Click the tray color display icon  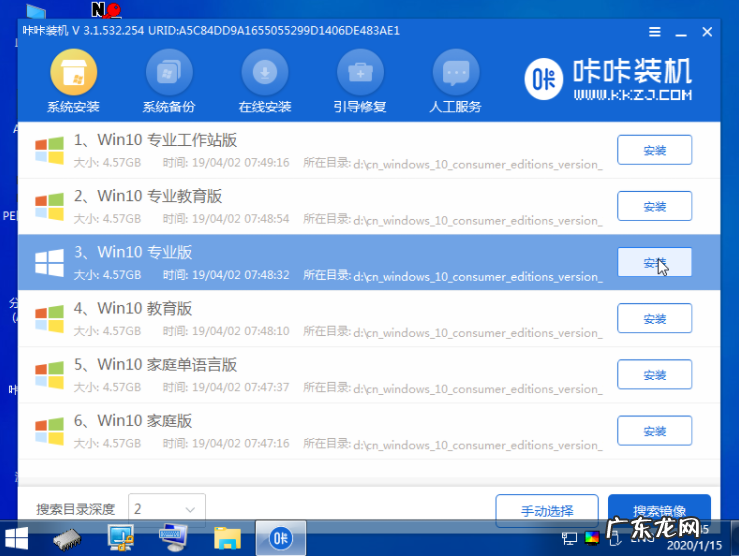(592, 538)
